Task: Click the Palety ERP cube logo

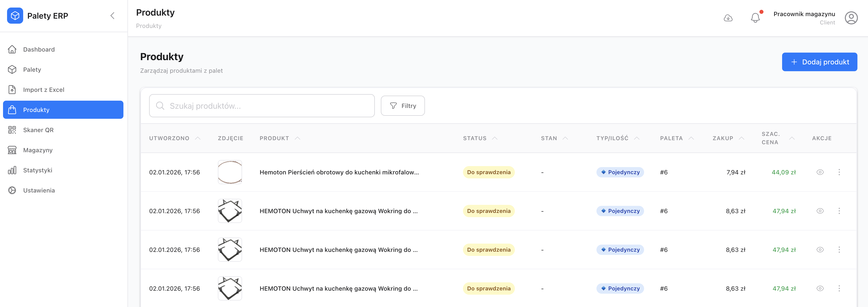Action: coord(15,16)
